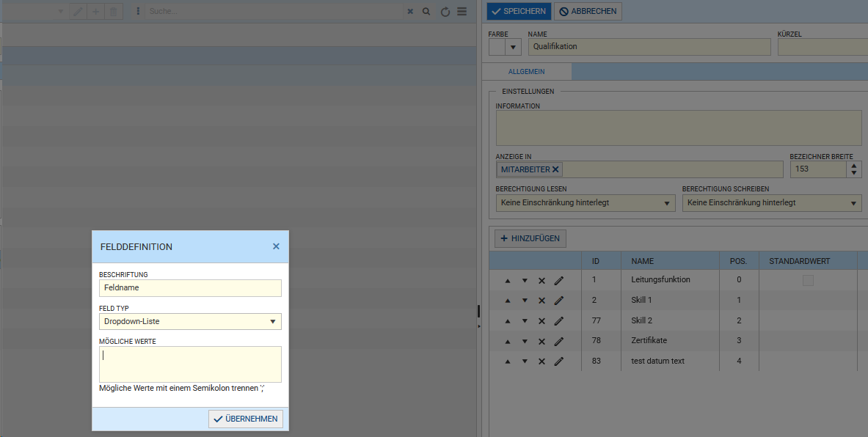Delete the test datum text row

coord(541,361)
